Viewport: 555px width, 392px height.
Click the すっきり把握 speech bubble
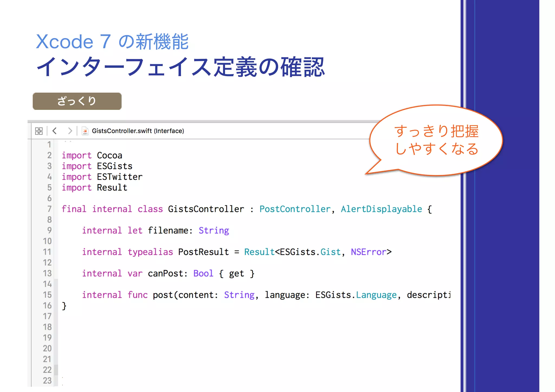point(436,140)
